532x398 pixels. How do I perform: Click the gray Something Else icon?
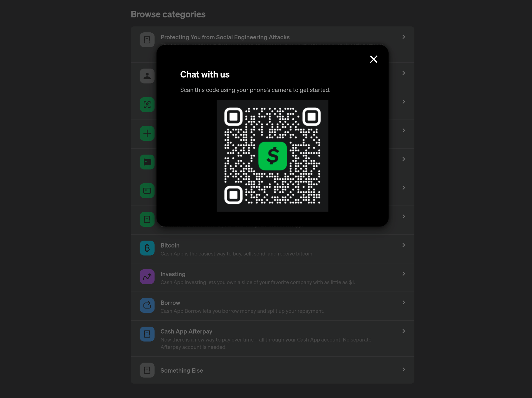point(147,370)
